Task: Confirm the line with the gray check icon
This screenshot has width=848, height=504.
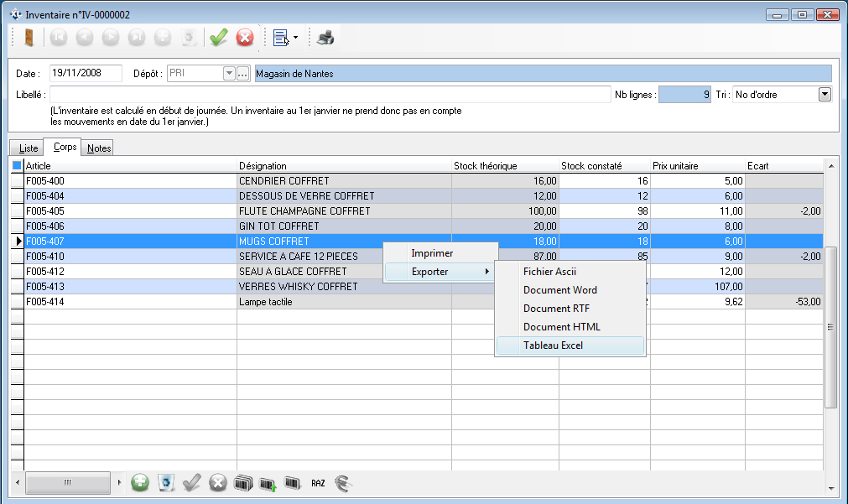Action: point(191,483)
